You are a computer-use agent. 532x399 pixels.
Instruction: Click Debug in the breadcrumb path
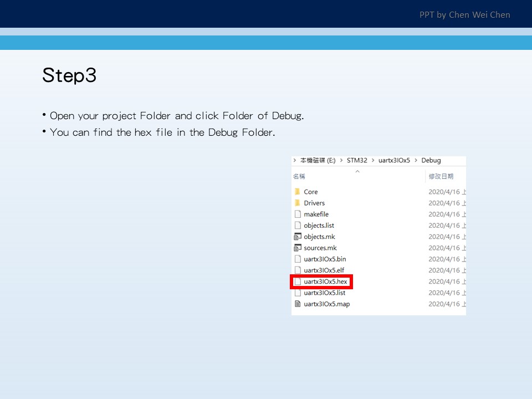[431, 160]
